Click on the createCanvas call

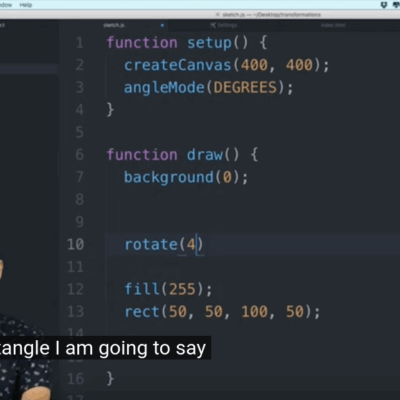pos(227,65)
